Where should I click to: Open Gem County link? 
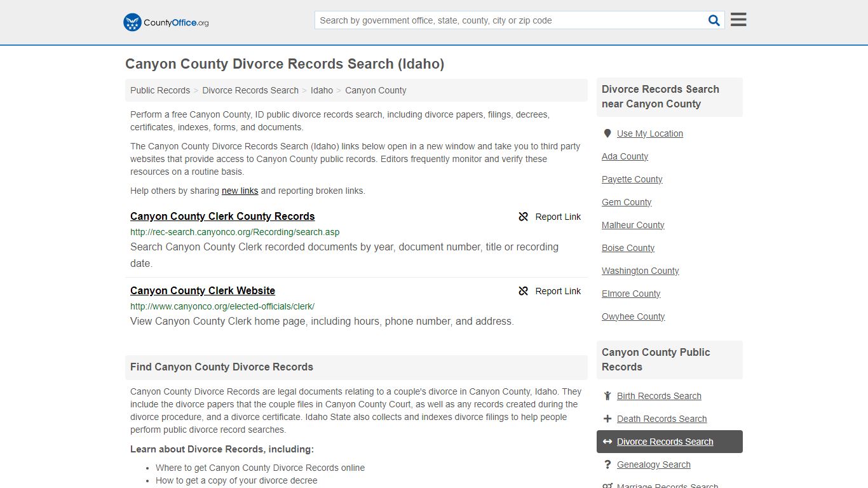tap(627, 202)
